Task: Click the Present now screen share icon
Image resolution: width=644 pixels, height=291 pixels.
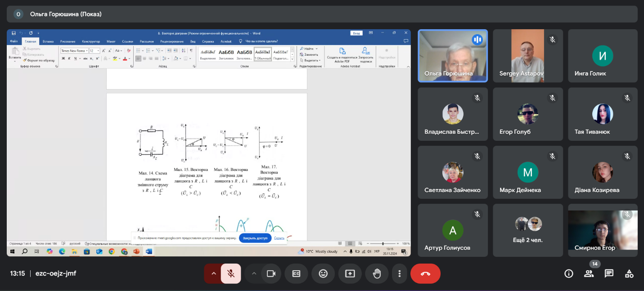Action: tap(350, 273)
